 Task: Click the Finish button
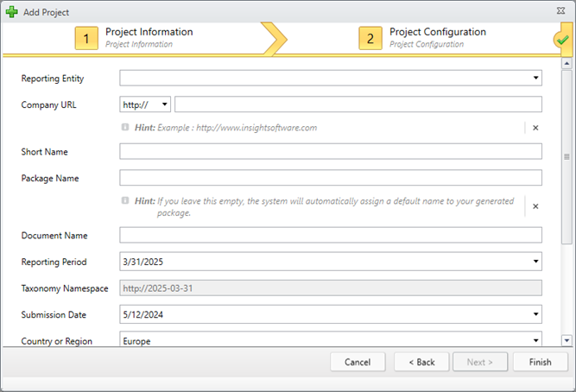pyautogui.click(x=541, y=363)
